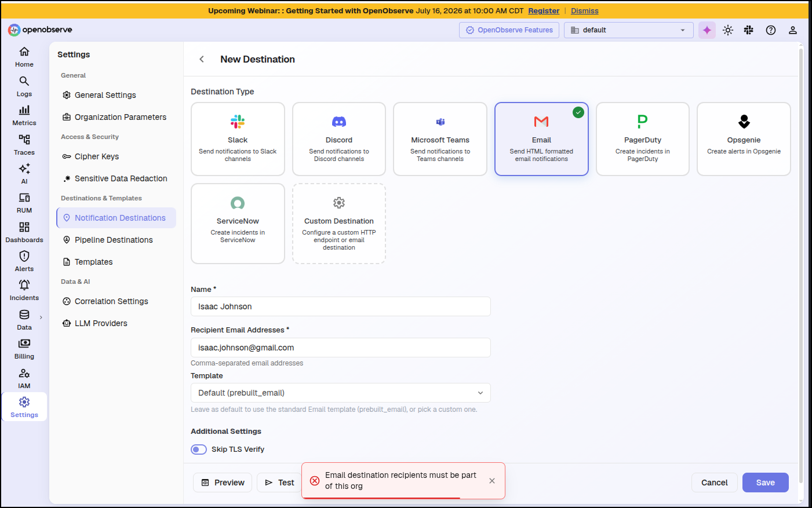Open General Settings
This screenshot has height=508, width=812.
click(116, 95)
